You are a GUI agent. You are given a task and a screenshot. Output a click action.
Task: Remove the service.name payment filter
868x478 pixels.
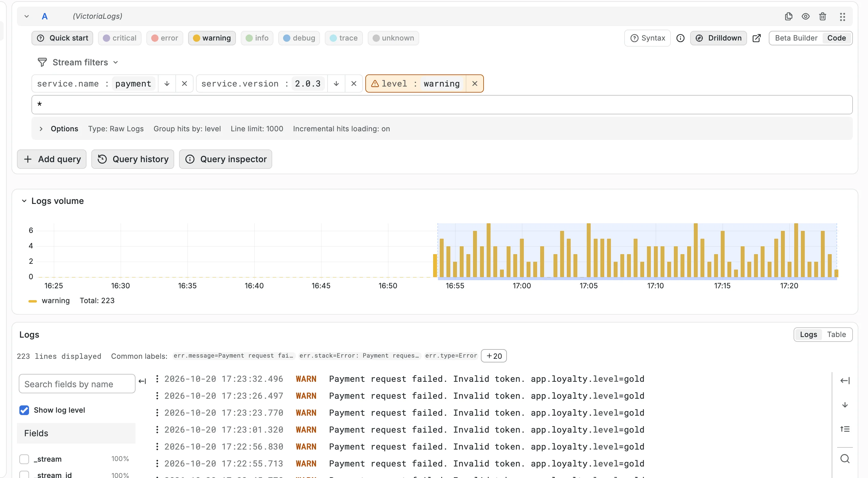[x=184, y=83]
